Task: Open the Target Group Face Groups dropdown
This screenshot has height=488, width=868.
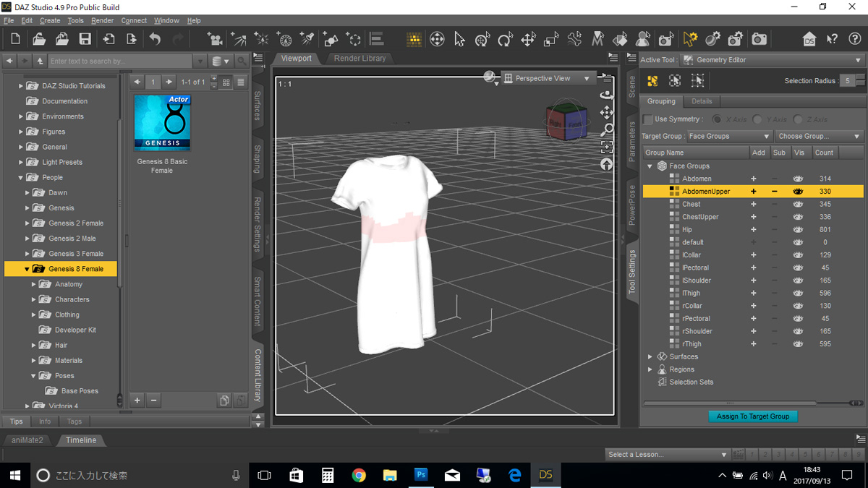Action: point(729,136)
